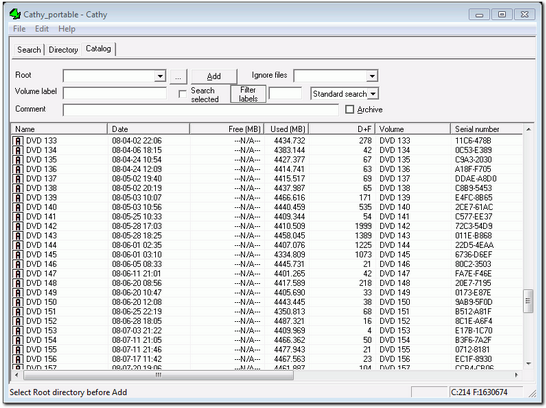Click the catalog icon beside DVD 135
This screenshot has width=546, height=408.
[18, 160]
